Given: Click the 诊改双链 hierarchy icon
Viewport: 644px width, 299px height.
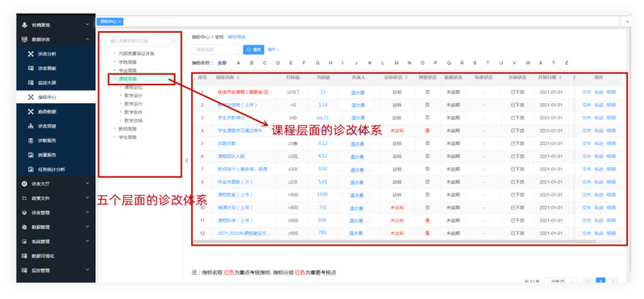Looking at the screenshot, I should [31, 126].
